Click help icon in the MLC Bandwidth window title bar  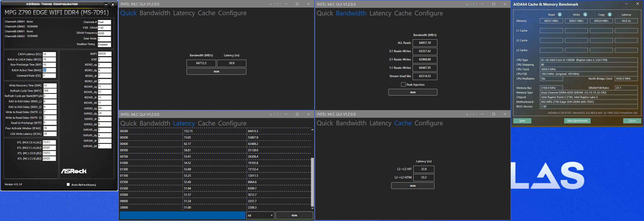tap(474, 4)
